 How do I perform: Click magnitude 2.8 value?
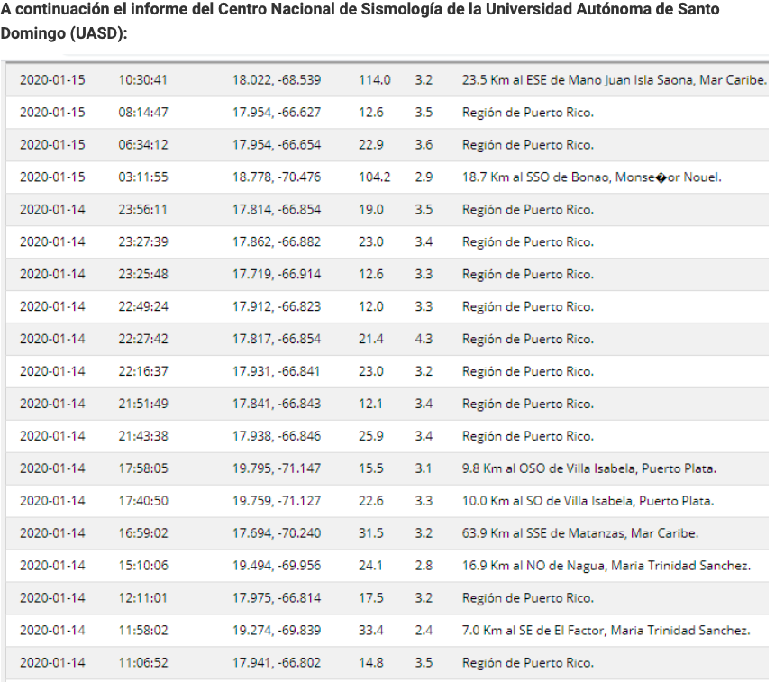click(424, 566)
